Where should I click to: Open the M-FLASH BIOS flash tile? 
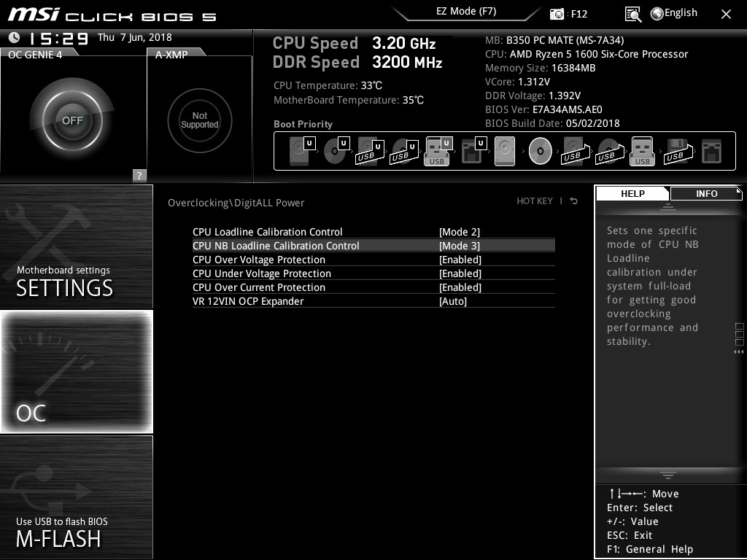pyautogui.click(x=76, y=497)
